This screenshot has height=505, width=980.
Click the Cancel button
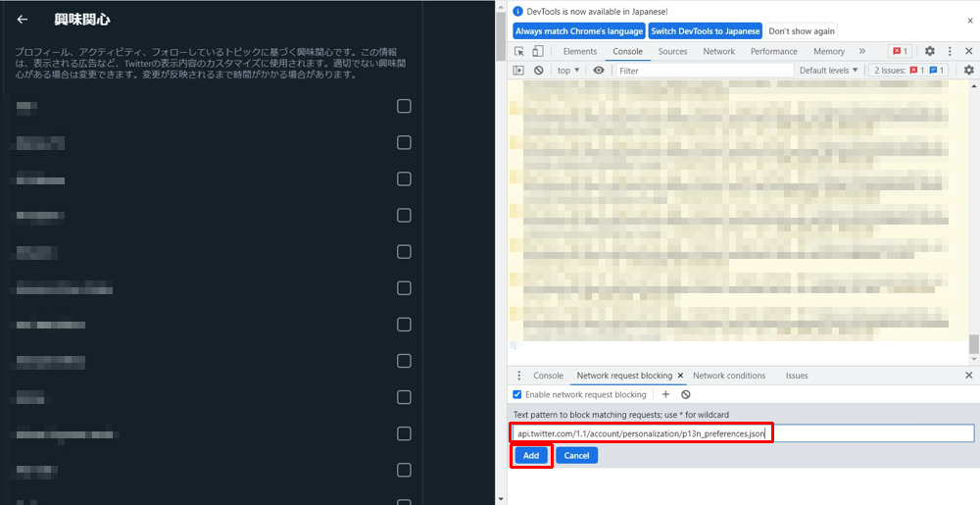coord(577,456)
